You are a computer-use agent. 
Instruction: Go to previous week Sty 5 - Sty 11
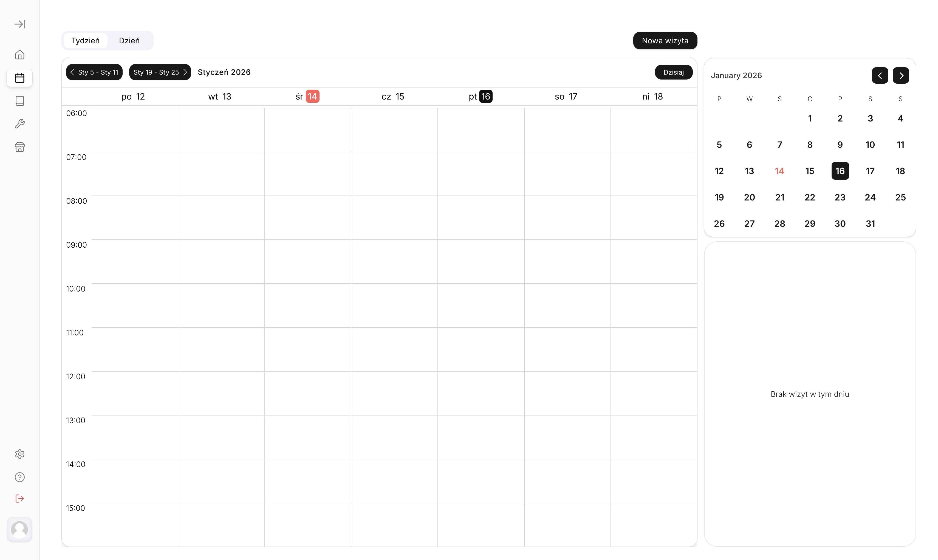tap(94, 72)
